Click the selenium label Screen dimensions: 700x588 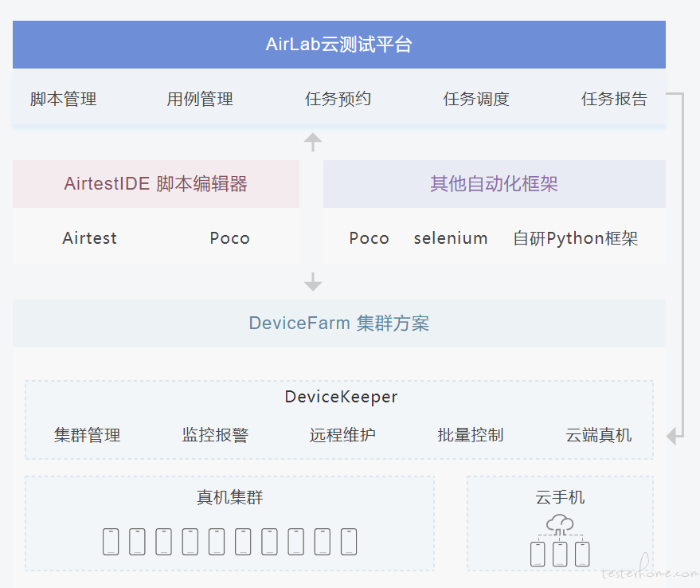coord(451,238)
